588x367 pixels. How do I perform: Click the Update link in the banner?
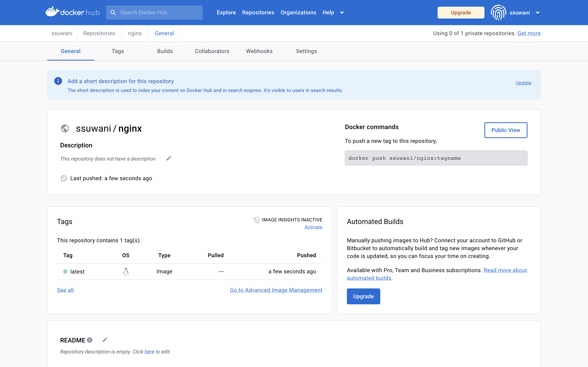pos(523,83)
